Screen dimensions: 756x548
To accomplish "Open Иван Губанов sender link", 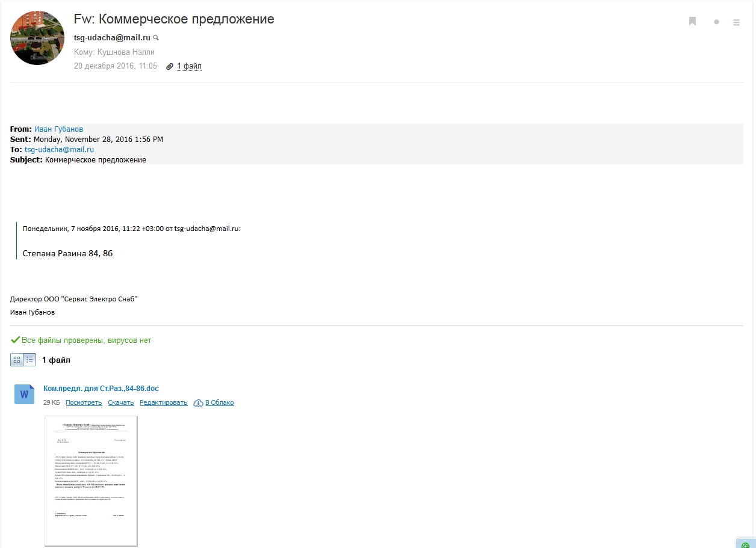I will pos(58,129).
